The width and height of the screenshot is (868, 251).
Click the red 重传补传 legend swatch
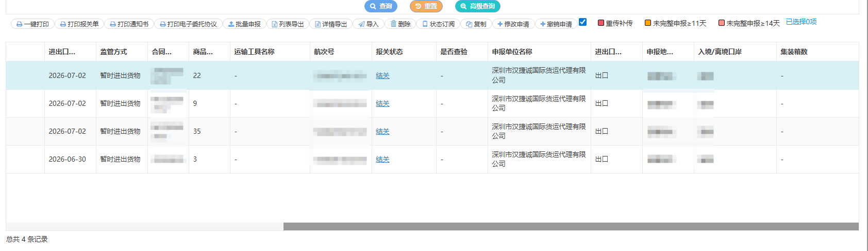pyautogui.click(x=601, y=23)
